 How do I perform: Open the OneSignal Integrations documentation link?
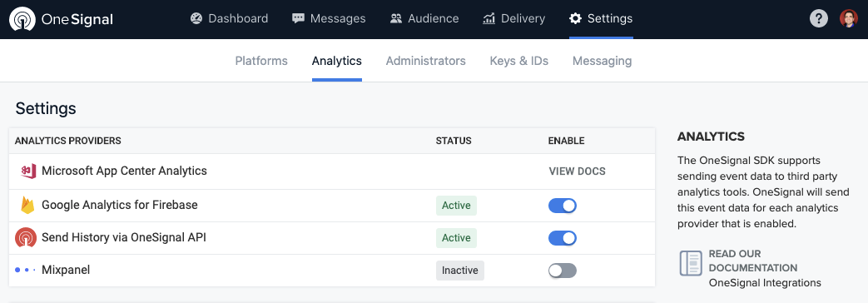[x=765, y=283]
